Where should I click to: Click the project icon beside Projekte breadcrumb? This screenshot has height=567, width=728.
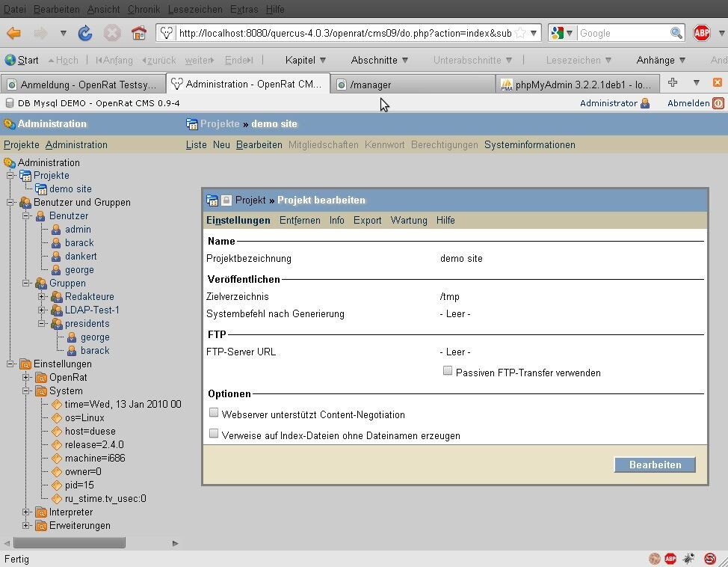click(x=192, y=124)
